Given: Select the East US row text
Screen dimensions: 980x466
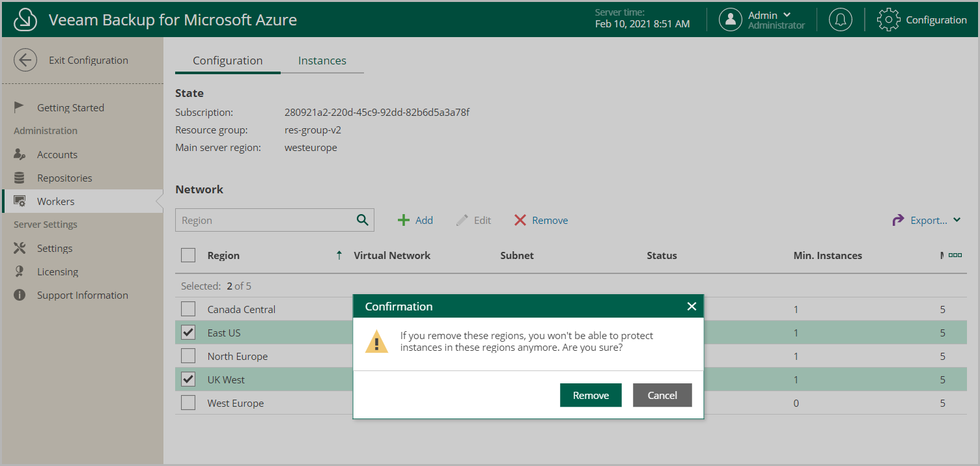Looking at the screenshot, I should pyautogui.click(x=224, y=333).
